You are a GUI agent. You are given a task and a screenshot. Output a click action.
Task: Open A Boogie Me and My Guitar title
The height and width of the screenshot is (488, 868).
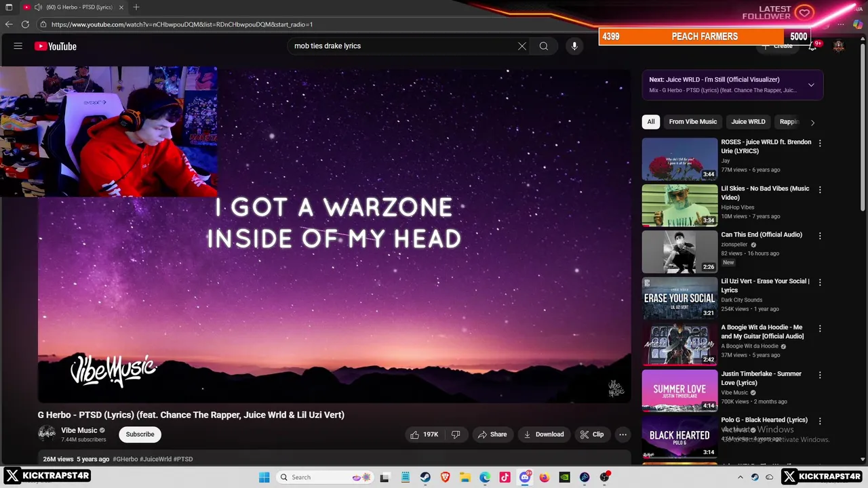coord(762,332)
